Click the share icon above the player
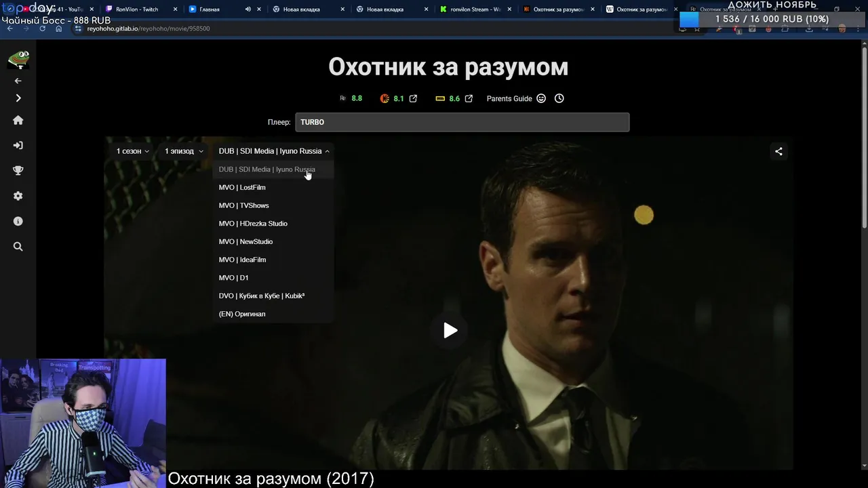The height and width of the screenshot is (488, 868). pos(778,151)
